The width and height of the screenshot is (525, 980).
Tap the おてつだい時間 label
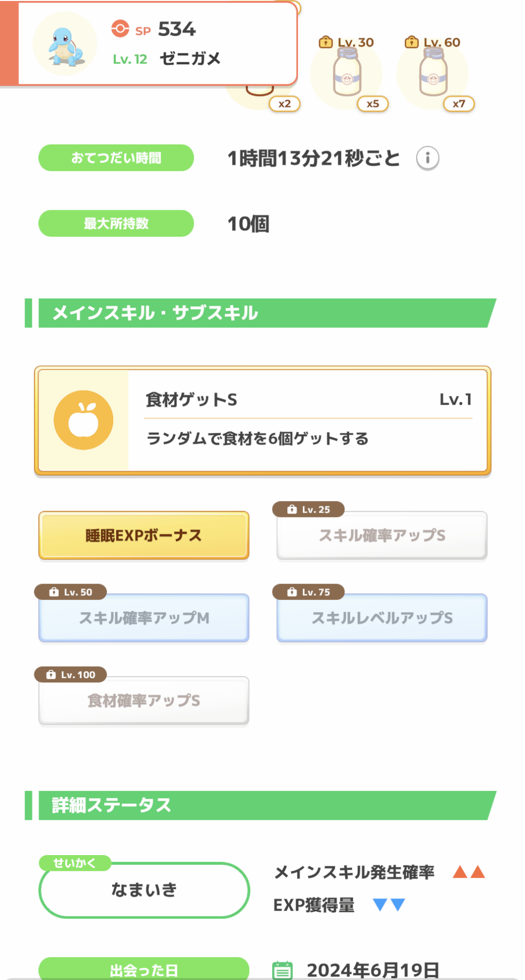116,158
